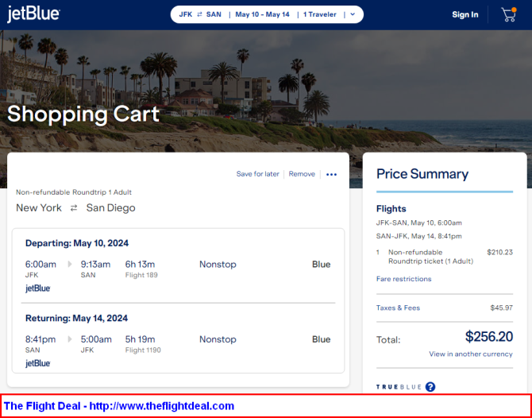Click View in another currency
This screenshot has width=532, height=418.
pos(471,354)
